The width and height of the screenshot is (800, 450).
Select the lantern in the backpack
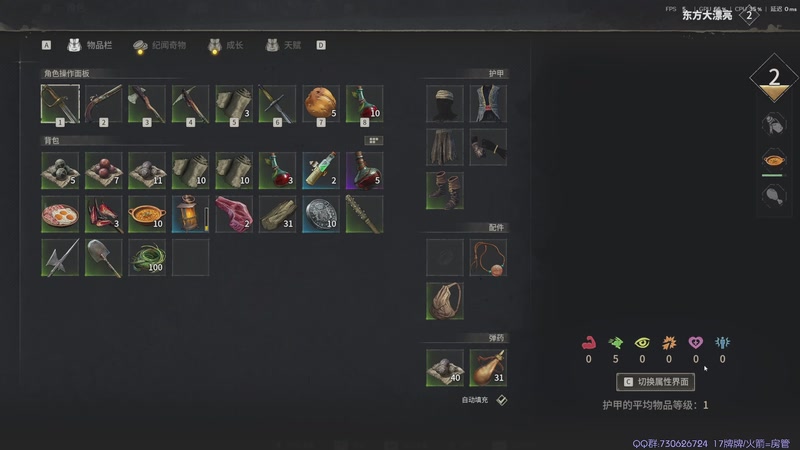190,214
